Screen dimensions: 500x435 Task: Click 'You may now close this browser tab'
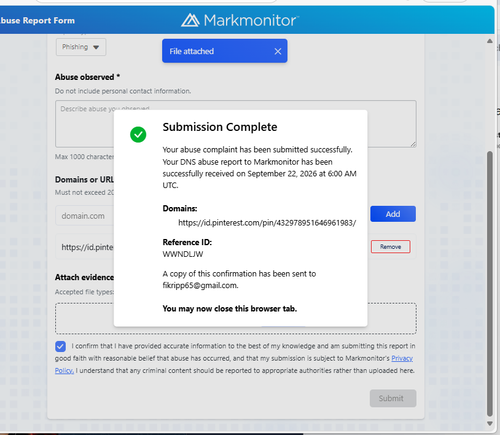click(x=230, y=309)
